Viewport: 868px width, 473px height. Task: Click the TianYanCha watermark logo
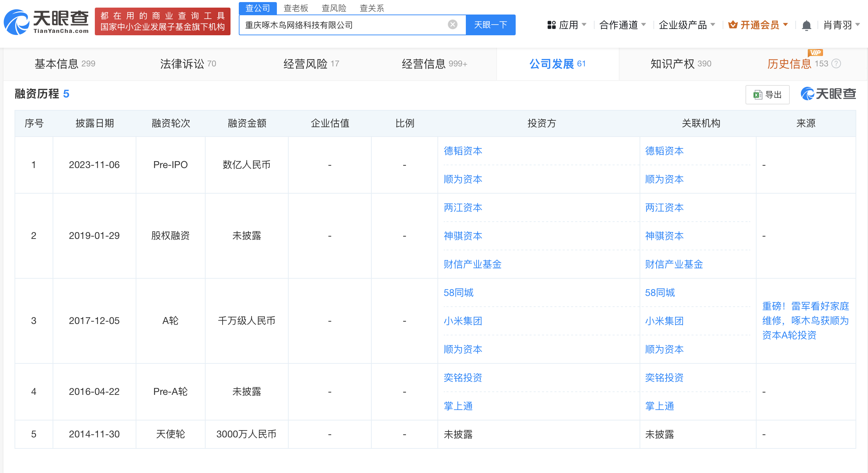[x=828, y=94]
